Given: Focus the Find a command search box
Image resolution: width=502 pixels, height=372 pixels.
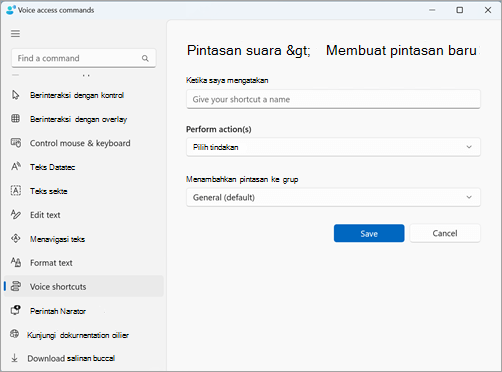Looking at the screenshot, I should (84, 58).
